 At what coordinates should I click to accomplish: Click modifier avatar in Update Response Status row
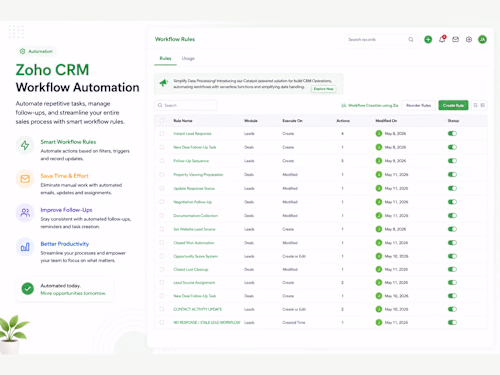click(379, 188)
